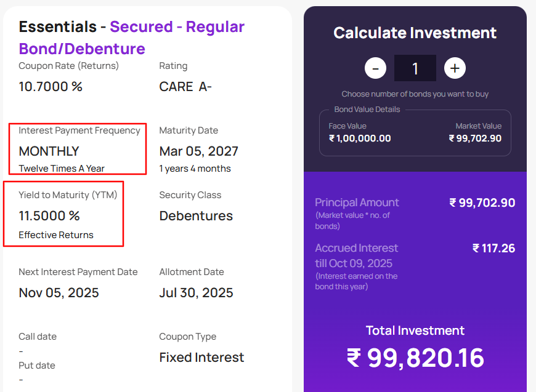Click the plus button to add bonds
Screen dimensions: 536x392
point(455,68)
